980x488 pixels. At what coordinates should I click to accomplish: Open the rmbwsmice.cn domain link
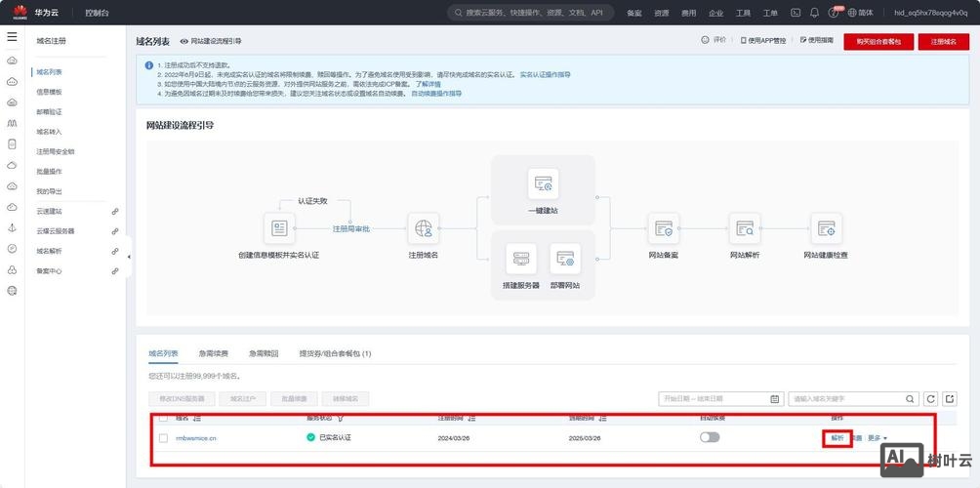[x=196, y=438]
